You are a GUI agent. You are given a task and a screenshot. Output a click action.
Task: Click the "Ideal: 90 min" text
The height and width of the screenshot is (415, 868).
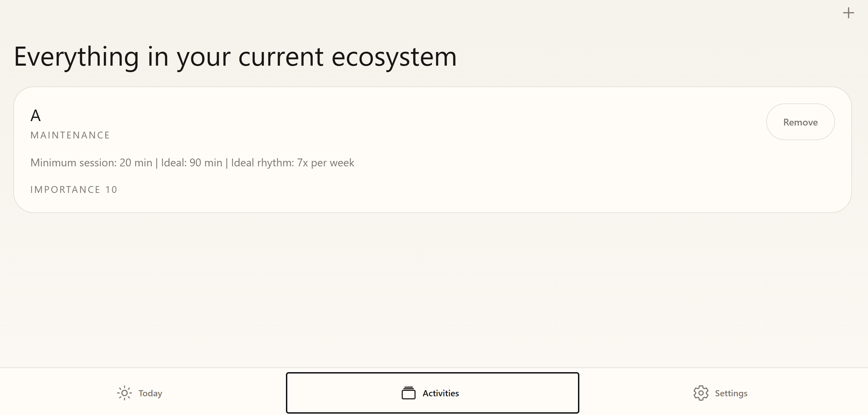coord(191,163)
